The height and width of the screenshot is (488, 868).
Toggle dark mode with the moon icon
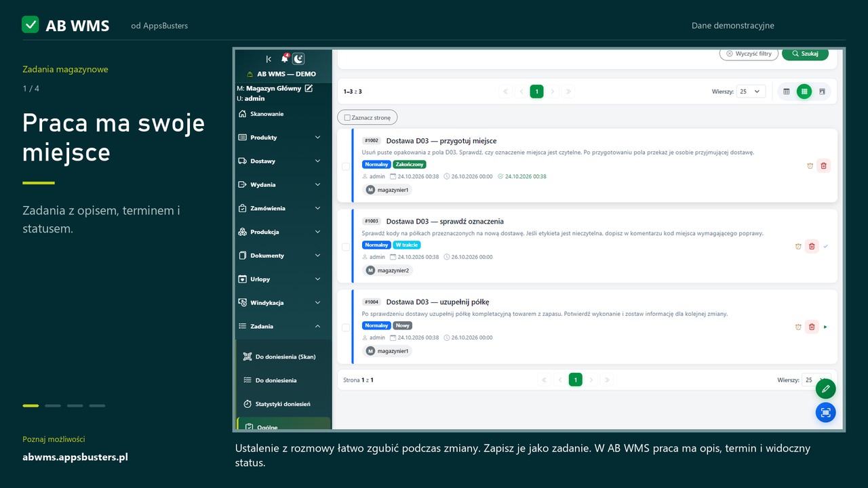point(298,59)
